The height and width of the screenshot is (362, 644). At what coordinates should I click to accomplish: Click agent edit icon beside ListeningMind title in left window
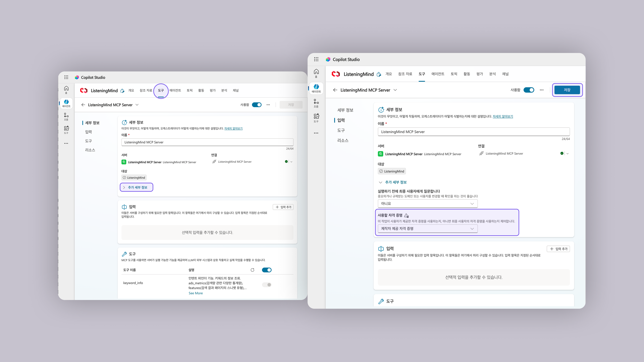[x=122, y=91]
